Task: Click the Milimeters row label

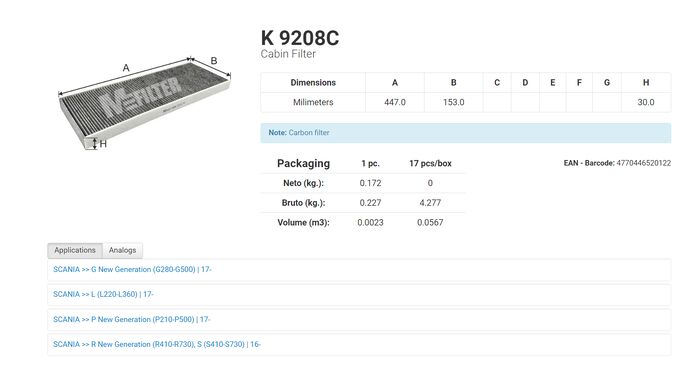Action: click(313, 102)
